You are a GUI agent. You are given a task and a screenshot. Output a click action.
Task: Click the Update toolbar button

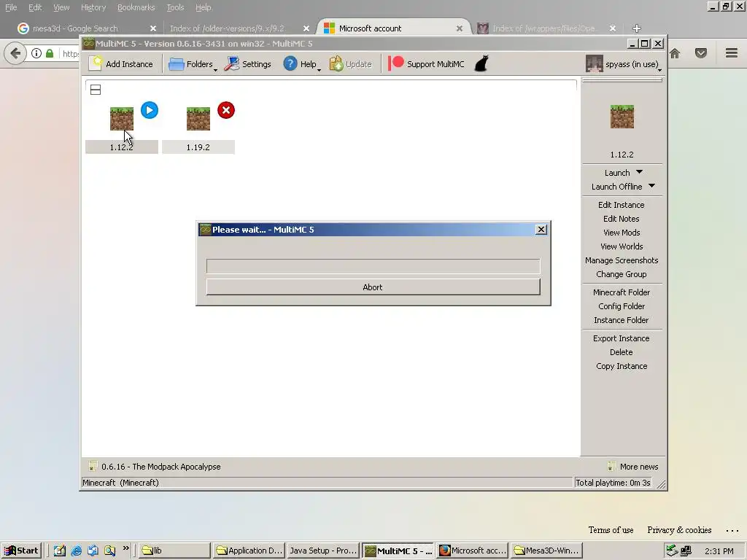coord(350,64)
